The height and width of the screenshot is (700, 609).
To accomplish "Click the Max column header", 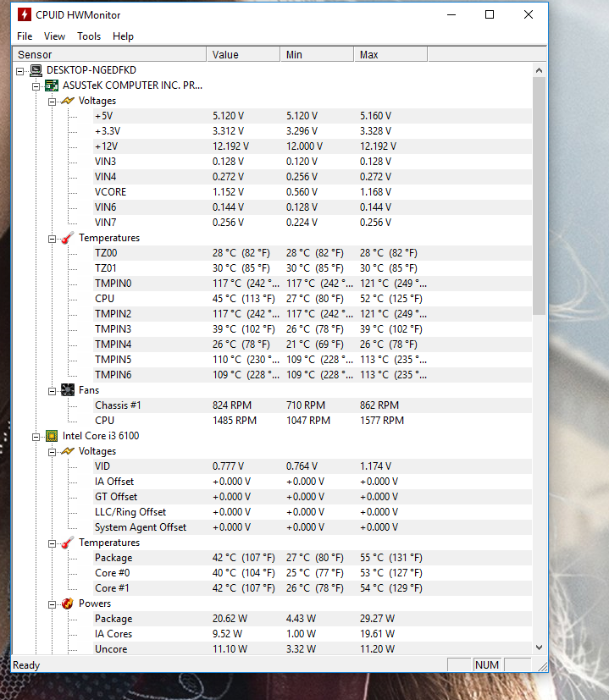I will tap(391, 54).
